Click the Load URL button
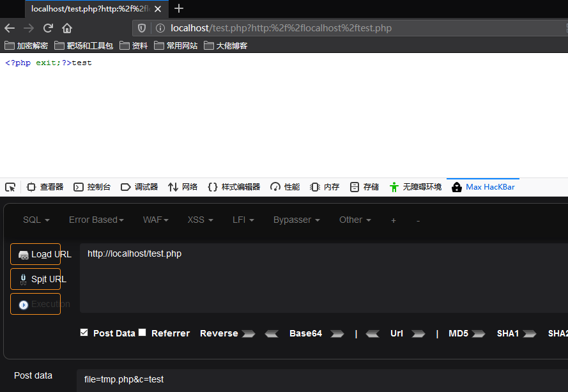The height and width of the screenshot is (392, 568). point(35,254)
